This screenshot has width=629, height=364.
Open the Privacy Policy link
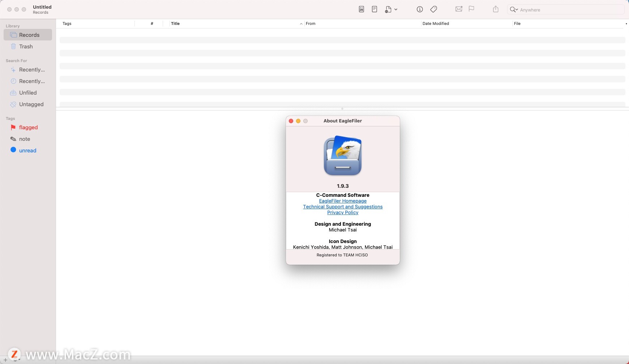pos(343,213)
